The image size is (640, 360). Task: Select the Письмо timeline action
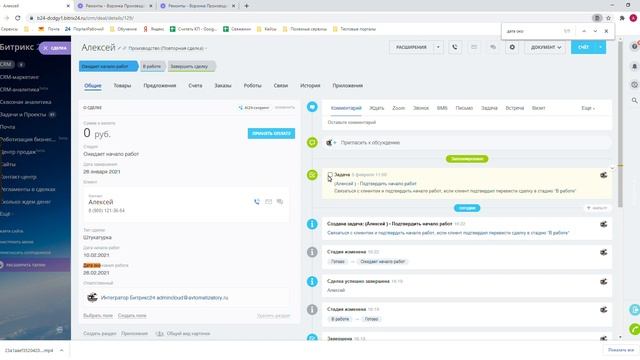coord(464,108)
